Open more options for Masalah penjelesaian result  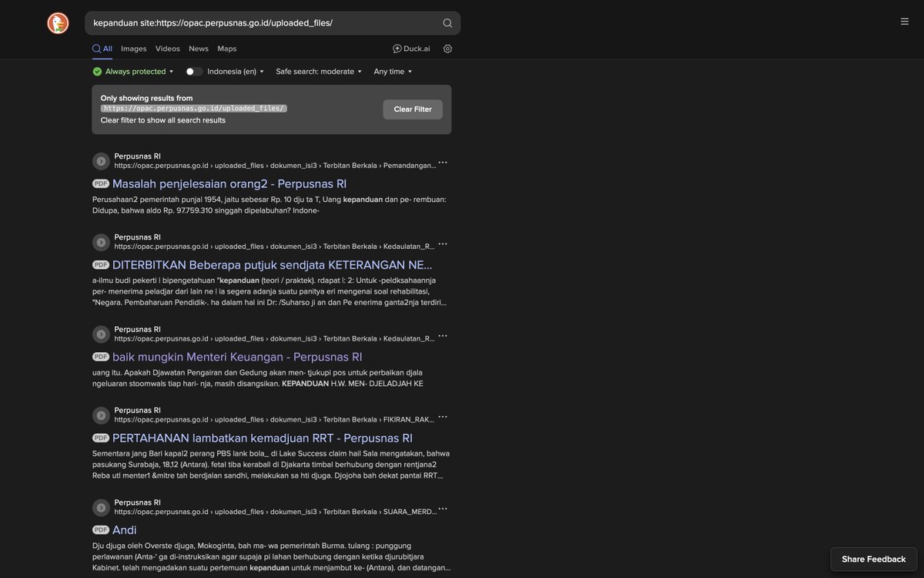click(443, 163)
